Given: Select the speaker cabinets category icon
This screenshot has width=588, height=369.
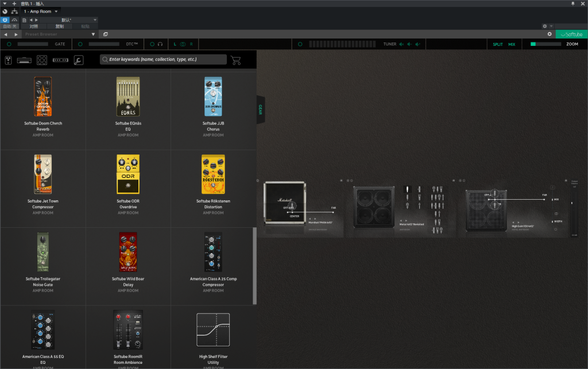Looking at the screenshot, I should [42, 60].
